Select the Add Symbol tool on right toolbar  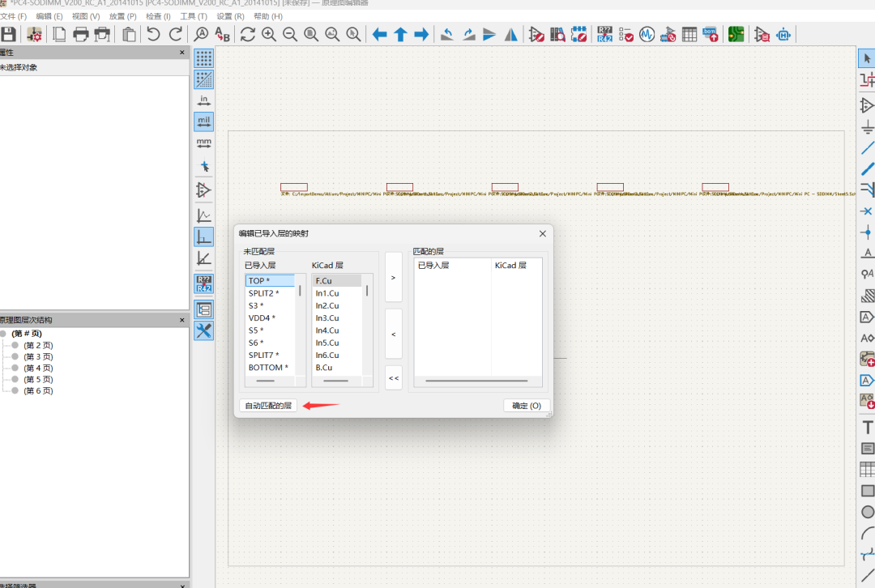(x=867, y=105)
